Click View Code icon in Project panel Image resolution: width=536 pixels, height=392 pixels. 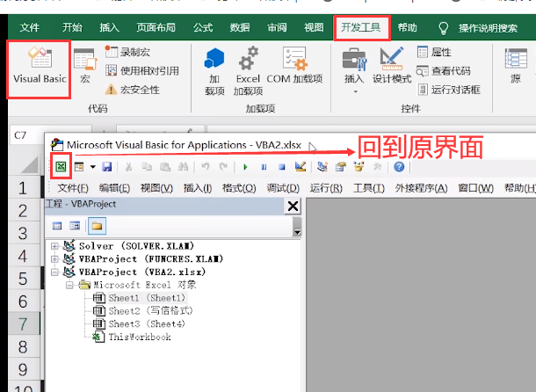pos(57,226)
